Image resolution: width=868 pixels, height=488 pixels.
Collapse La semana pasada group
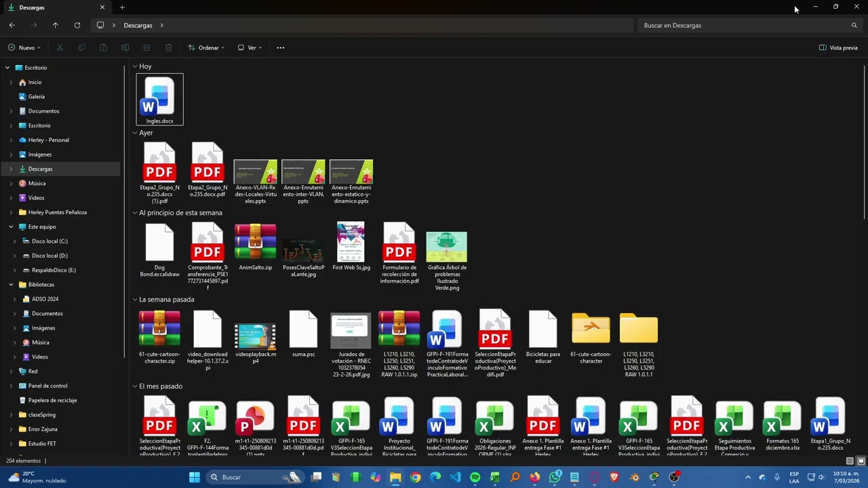click(135, 300)
